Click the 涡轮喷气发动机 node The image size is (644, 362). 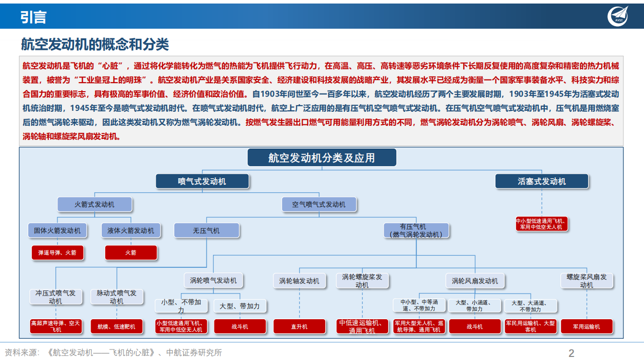[x=213, y=280]
